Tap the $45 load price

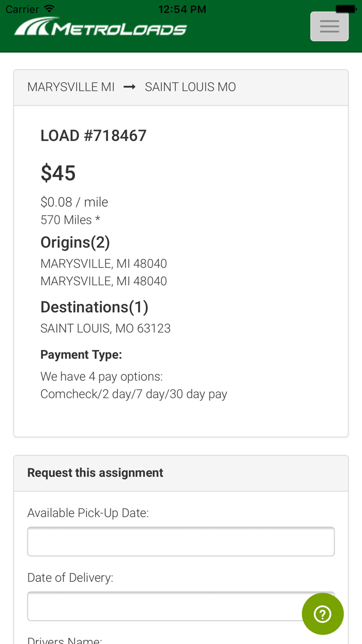58,173
